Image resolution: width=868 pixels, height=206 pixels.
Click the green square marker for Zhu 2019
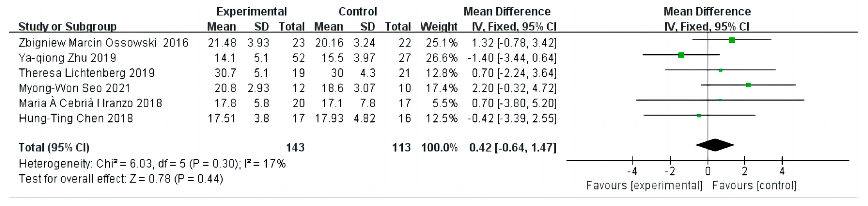(681, 55)
